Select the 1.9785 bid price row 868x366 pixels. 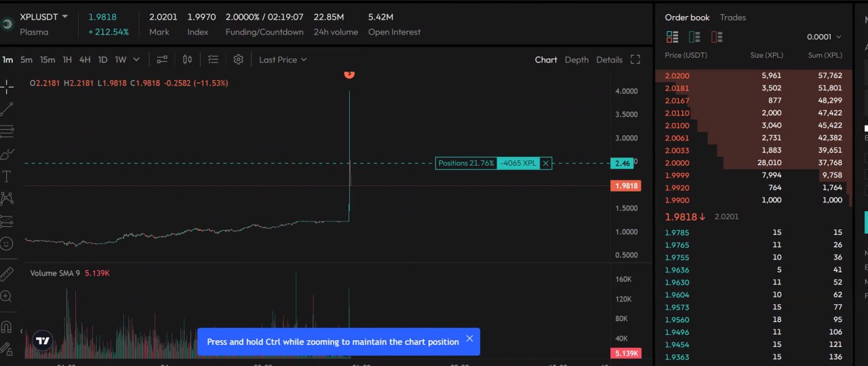coord(753,233)
